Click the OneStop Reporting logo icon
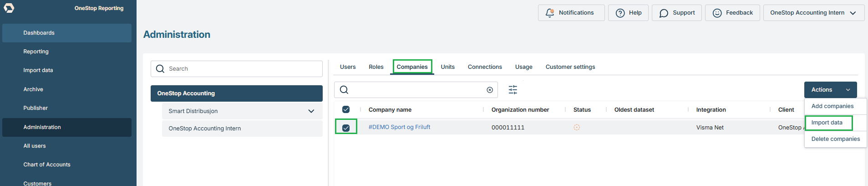 tap(9, 8)
